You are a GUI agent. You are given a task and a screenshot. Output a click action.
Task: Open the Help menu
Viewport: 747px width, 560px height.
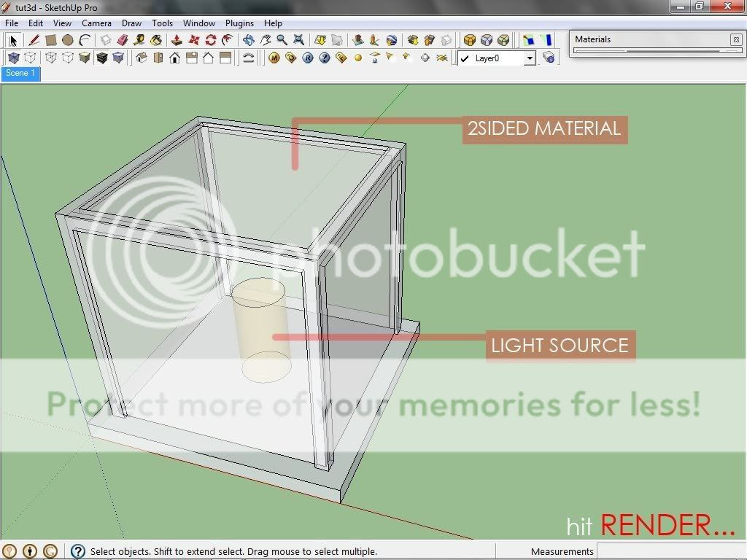pyautogui.click(x=273, y=23)
